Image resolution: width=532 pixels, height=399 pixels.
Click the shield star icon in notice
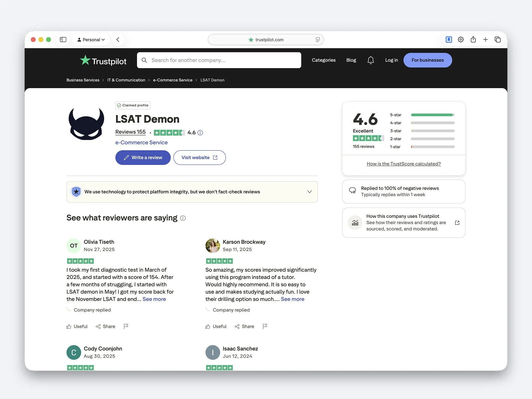tap(76, 192)
